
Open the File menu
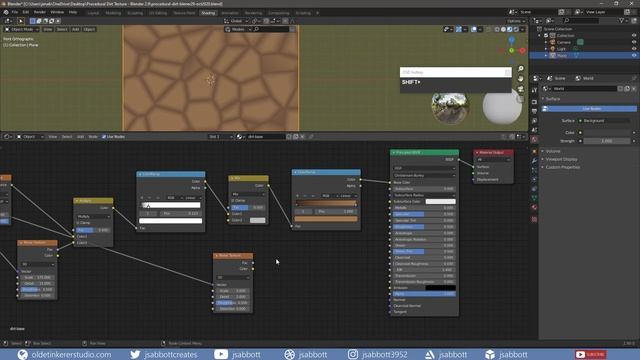[x=15, y=12]
